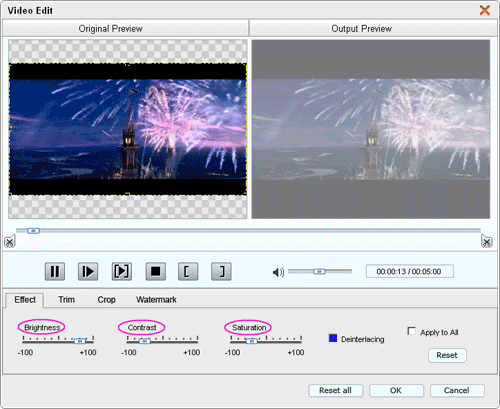Click the Brightness label
This screenshot has width=500, height=409.
click(42, 328)
